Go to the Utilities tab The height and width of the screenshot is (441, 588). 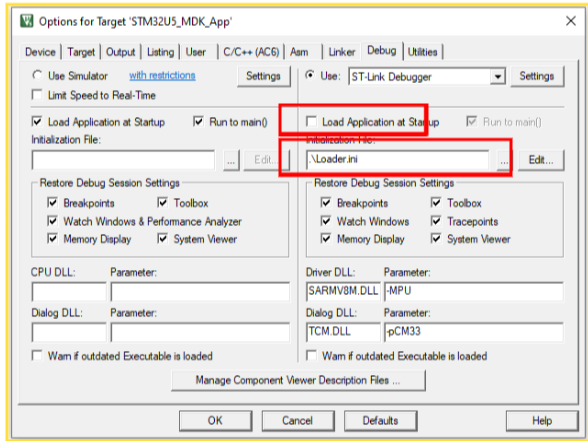(423, 52)
